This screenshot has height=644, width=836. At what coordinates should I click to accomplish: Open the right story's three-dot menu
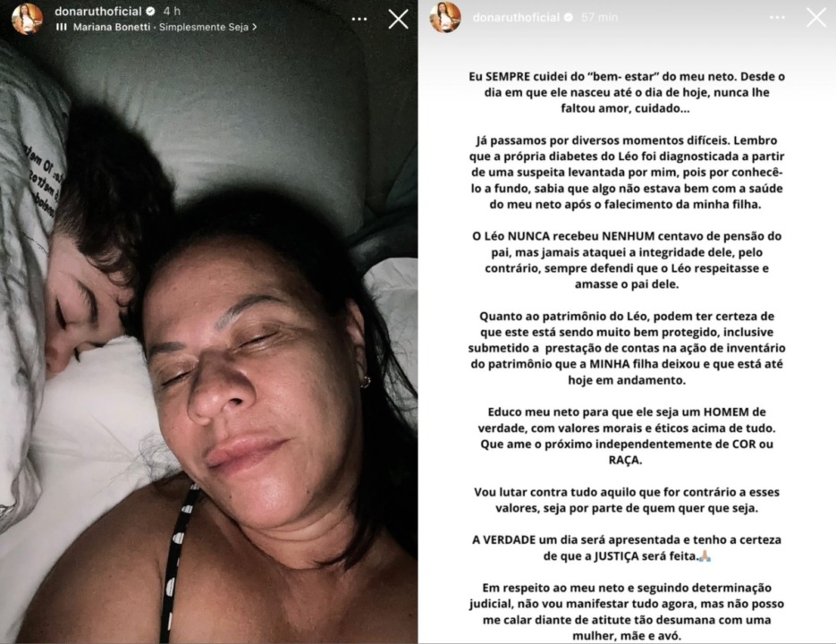tap(777, 18)
